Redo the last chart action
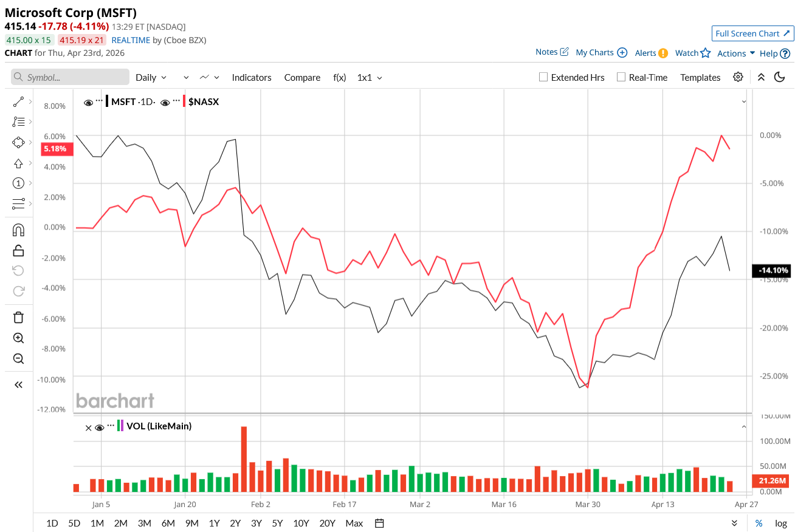795x532 pixels. tap(18, 291)
